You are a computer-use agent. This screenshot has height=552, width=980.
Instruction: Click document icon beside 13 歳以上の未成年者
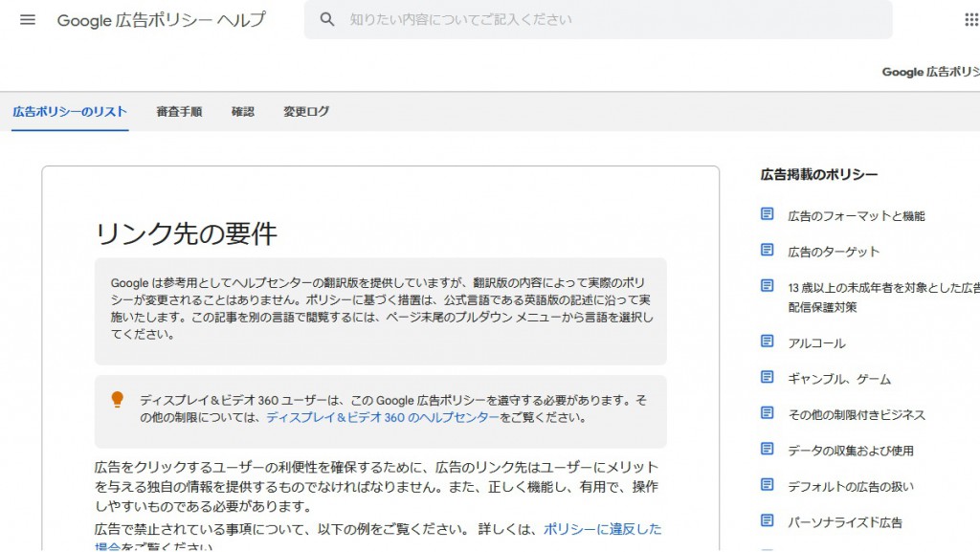pyautogui.click(x=767, y=285)
